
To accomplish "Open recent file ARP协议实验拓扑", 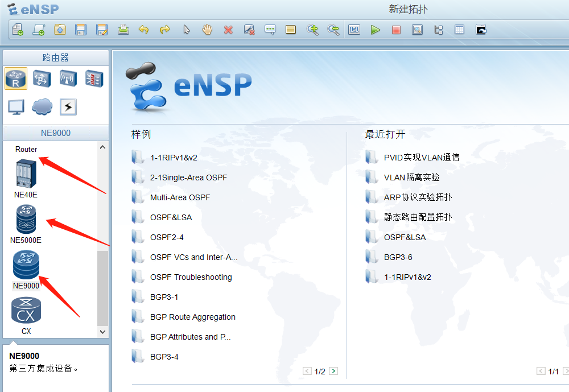I will (418, 197).
